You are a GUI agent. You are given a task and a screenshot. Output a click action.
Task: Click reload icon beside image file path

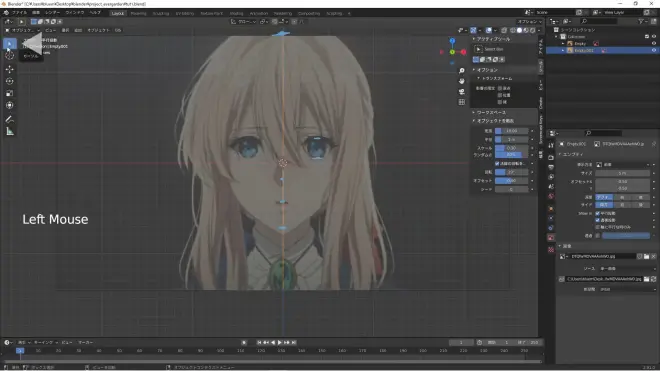(x=654, y=279)
